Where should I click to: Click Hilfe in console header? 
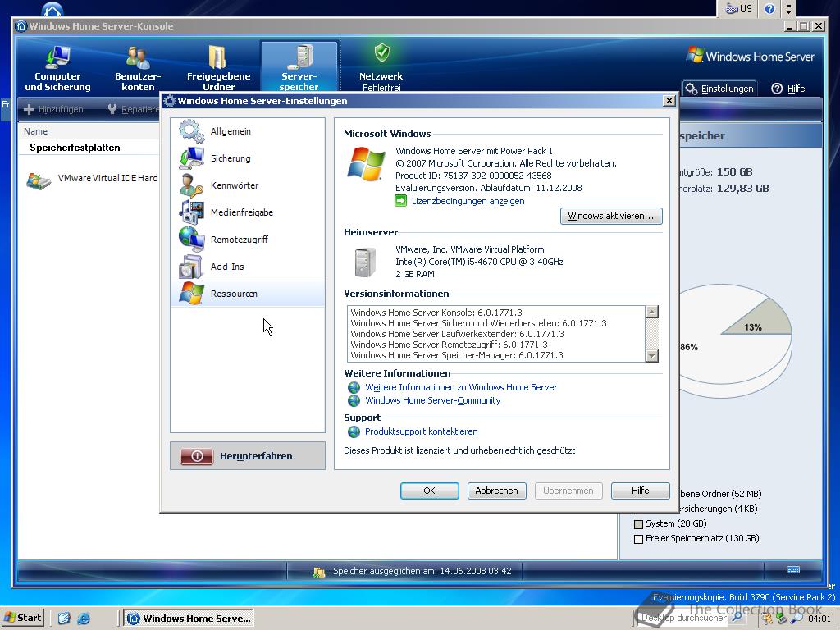click(x=788, y=89)
